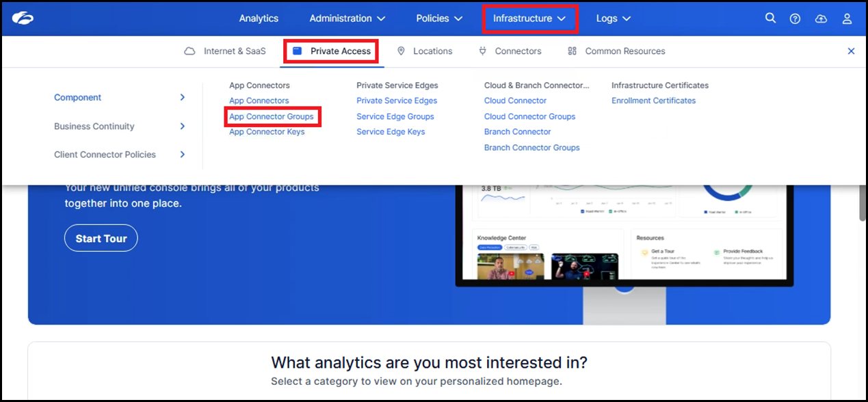The width and height of the screenshot is (868, 402).
Task: Open the user profile icon
Action: 847,19
